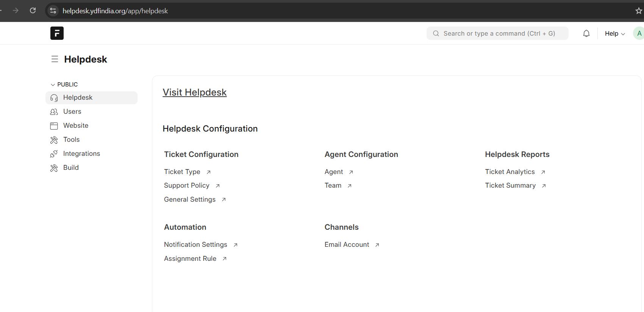Reload the page in the browser
The width and height of the screenshot is (644, 312).
[x=33, y=11]
